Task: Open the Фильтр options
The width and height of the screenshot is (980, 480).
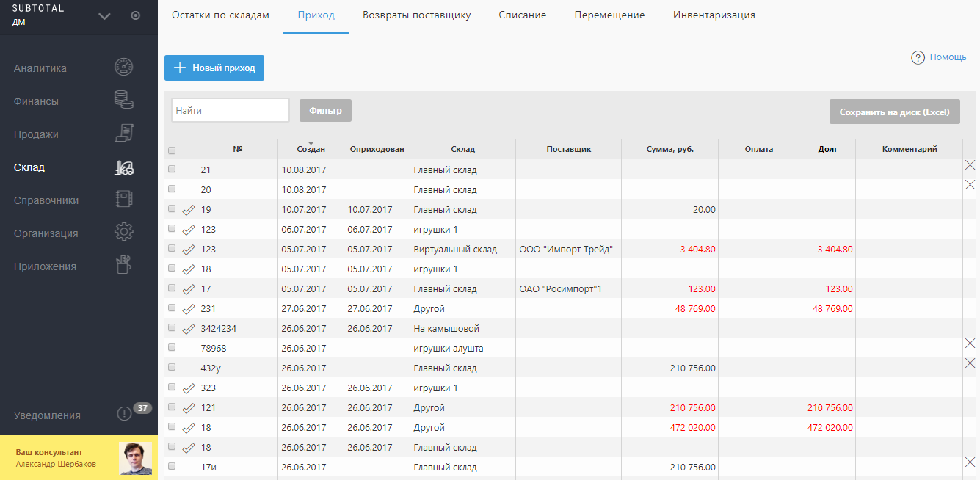Action: [x=325, y=111]
